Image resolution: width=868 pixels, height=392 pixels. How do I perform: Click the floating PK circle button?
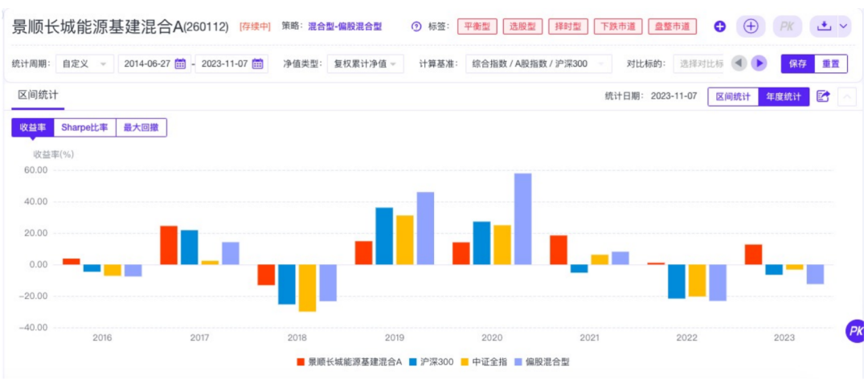pos(856,331)
